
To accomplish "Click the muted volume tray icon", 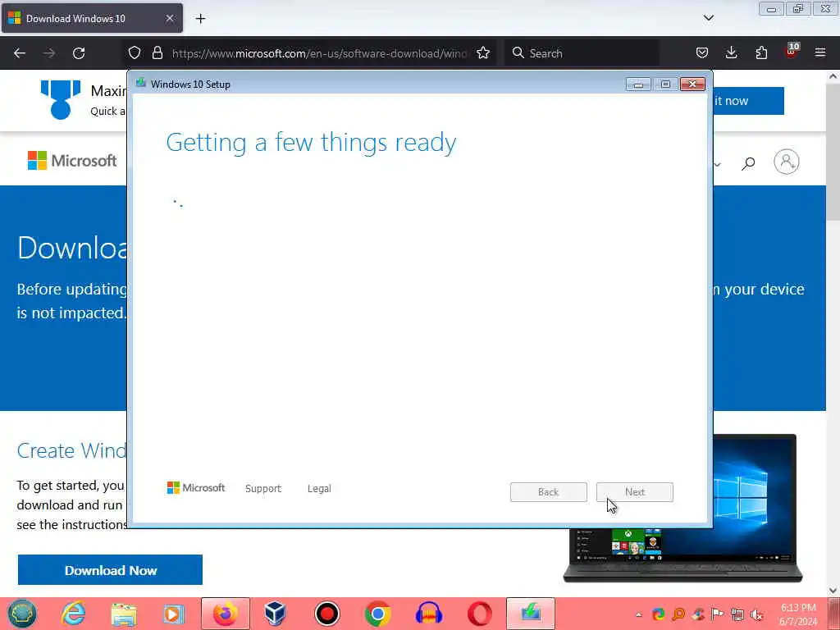I will pyautogui.click(x=757, y=615).
